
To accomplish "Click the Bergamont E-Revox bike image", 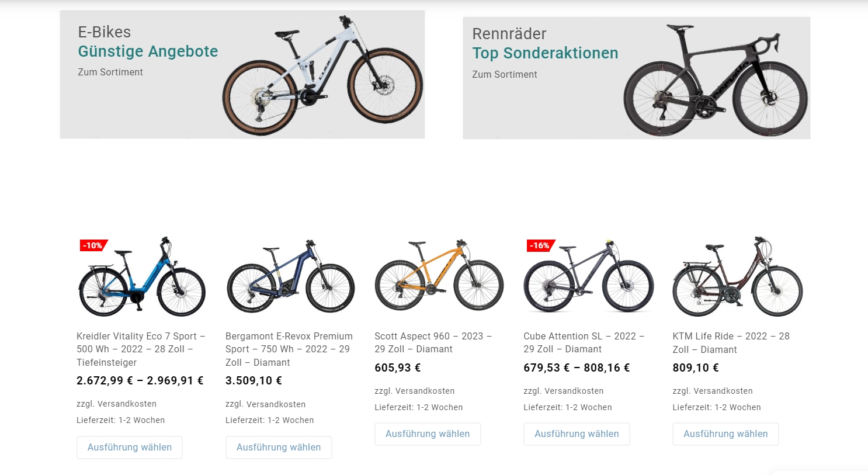I will (291, 276).
